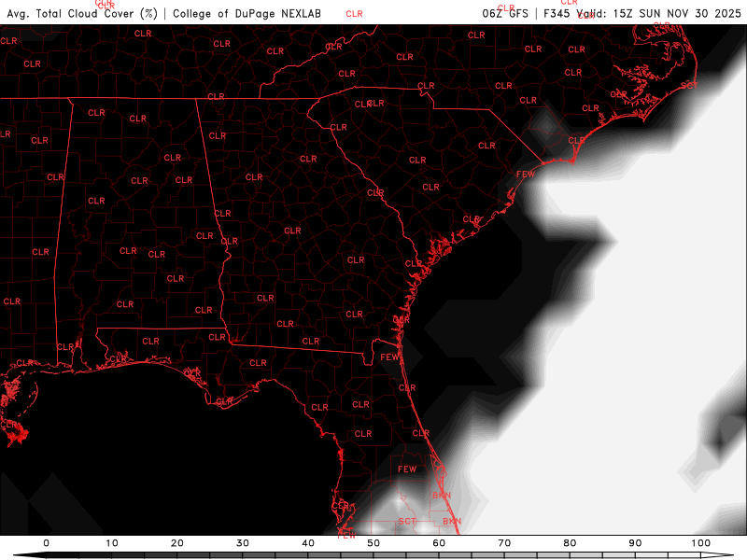The image size is (747, 560).
Task: Pick the color bar segment beneath the 50 label
Action: click(389, 555)
